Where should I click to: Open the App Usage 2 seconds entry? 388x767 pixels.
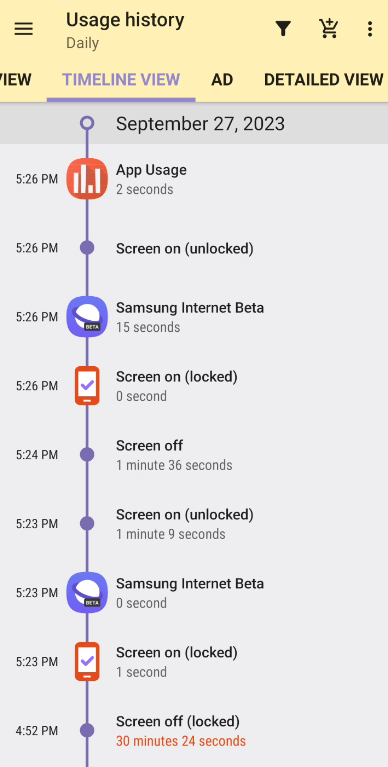pos(194,179)
